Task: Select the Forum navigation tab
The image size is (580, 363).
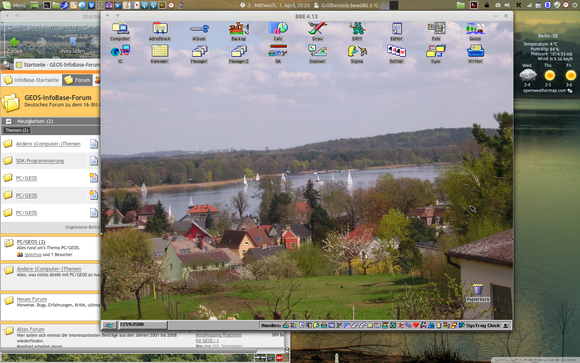Action: [x=77, y=80]
